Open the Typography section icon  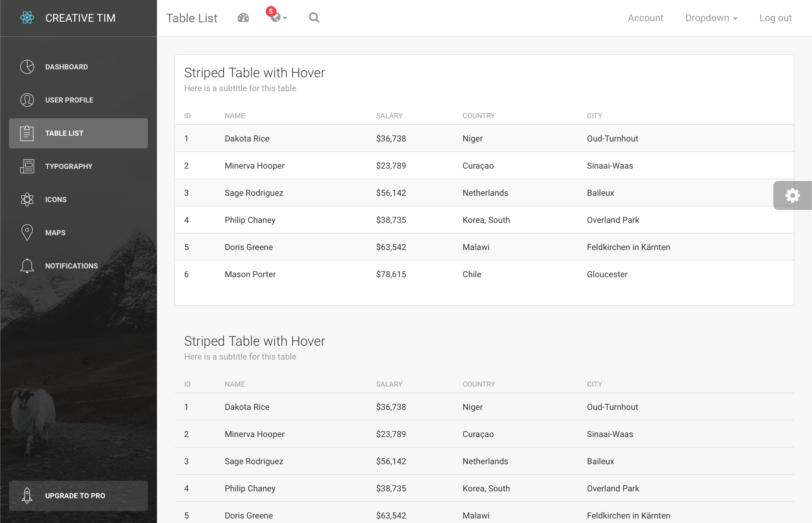click(28, 166)
